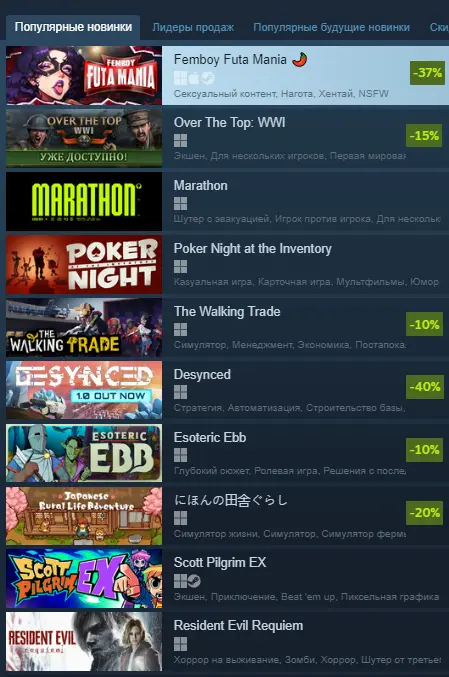Select Популярные новинки tab

(73, 27)
